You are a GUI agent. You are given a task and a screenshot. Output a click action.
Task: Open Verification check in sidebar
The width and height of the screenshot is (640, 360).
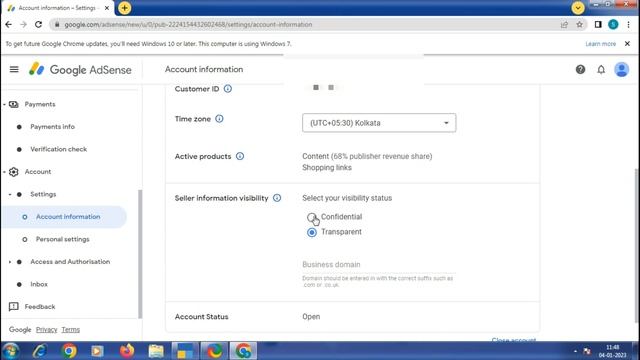click(58, 149)
